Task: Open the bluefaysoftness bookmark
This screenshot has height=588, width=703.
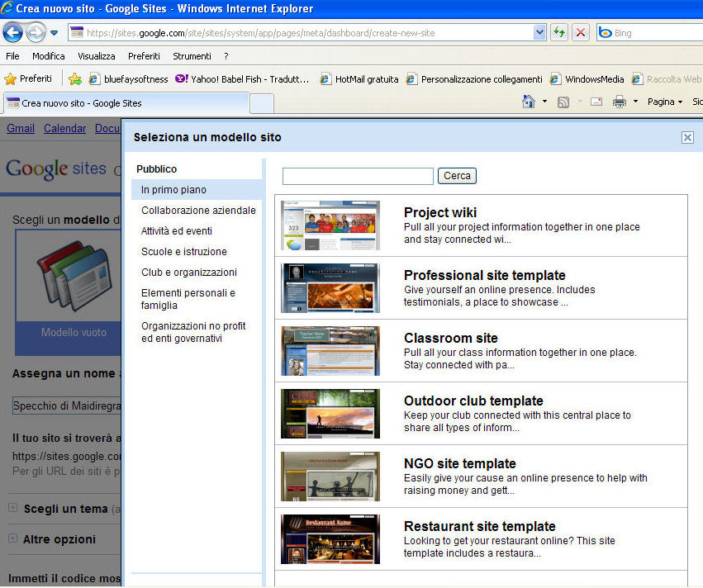Action: 128,79
